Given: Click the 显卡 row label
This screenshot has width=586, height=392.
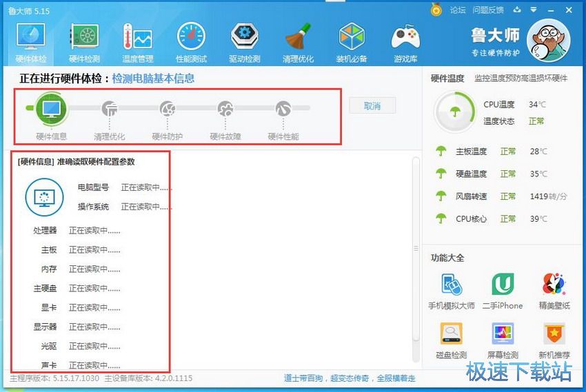Looking at the screenshot, I should pos(49,308).
